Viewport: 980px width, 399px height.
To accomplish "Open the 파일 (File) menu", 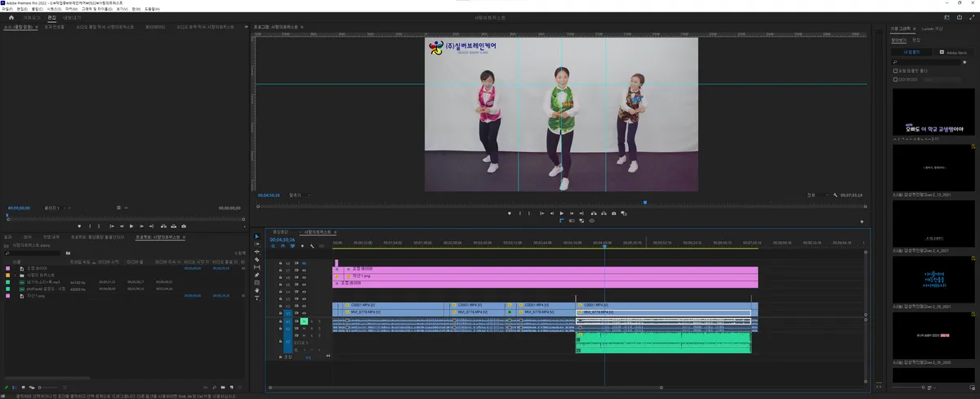I will point(7,9).
